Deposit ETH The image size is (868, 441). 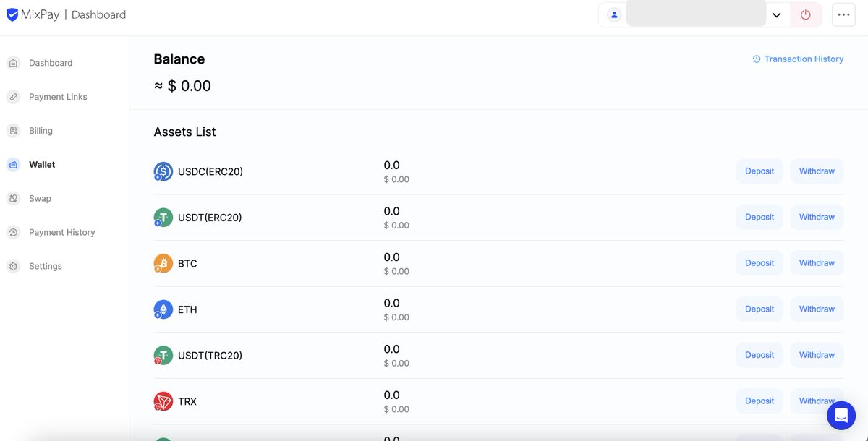759,309
